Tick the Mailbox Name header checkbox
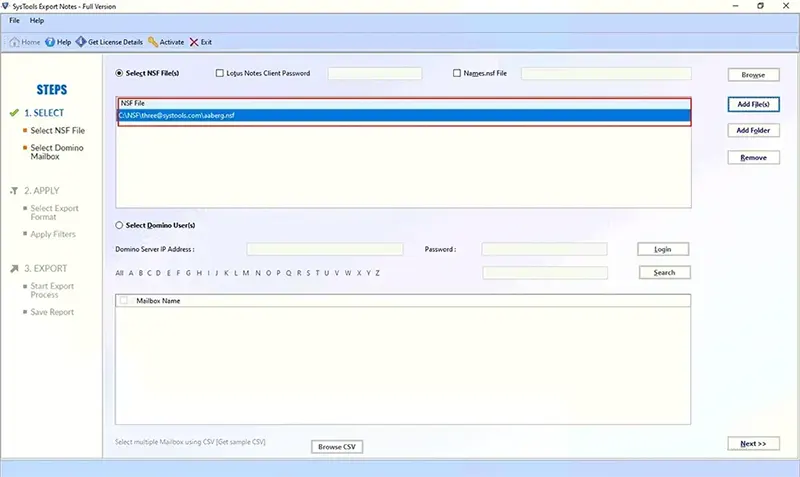Screen dimensions: 800x477 (x=123, y=300)
